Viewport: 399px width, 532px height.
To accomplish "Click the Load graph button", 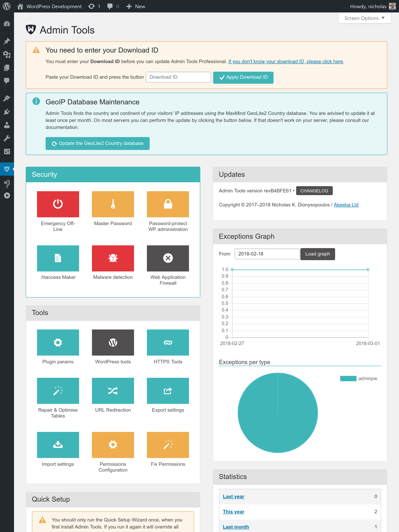I will [317, 254].
